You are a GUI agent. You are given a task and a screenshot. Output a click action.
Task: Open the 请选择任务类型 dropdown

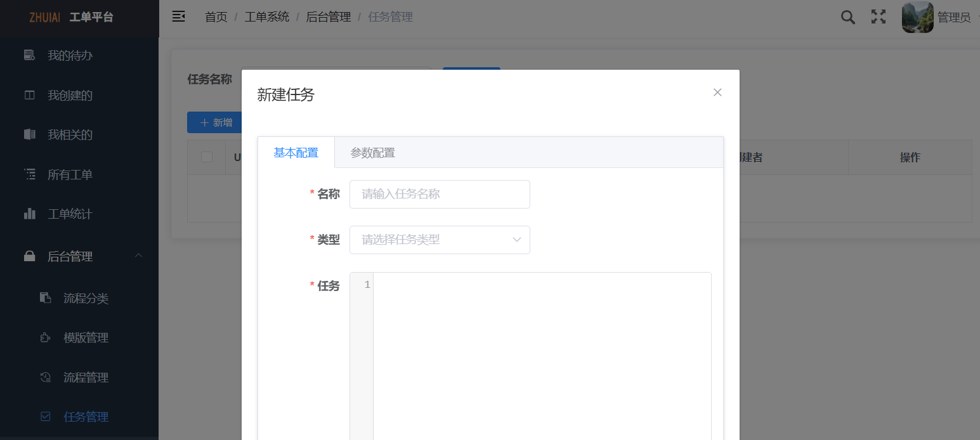pos(440,240)
